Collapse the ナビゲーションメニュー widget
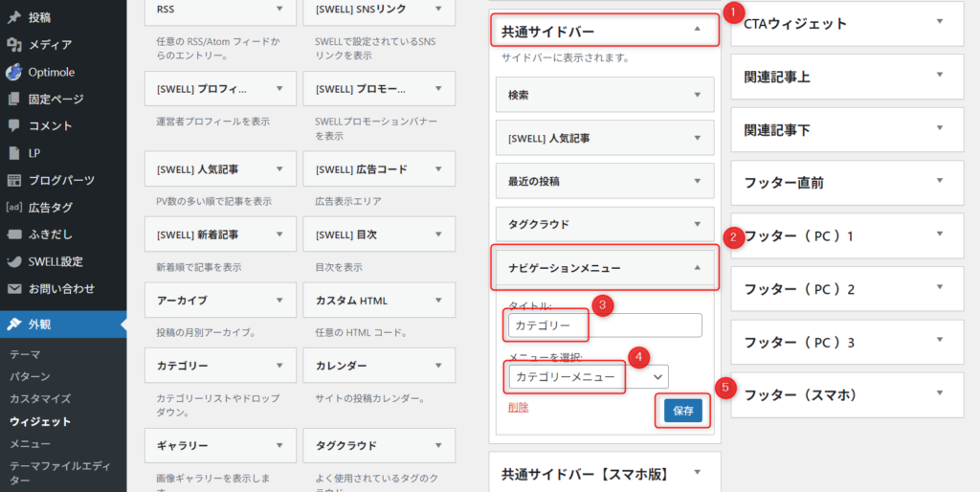980x492 pixels. click(697, 268)
